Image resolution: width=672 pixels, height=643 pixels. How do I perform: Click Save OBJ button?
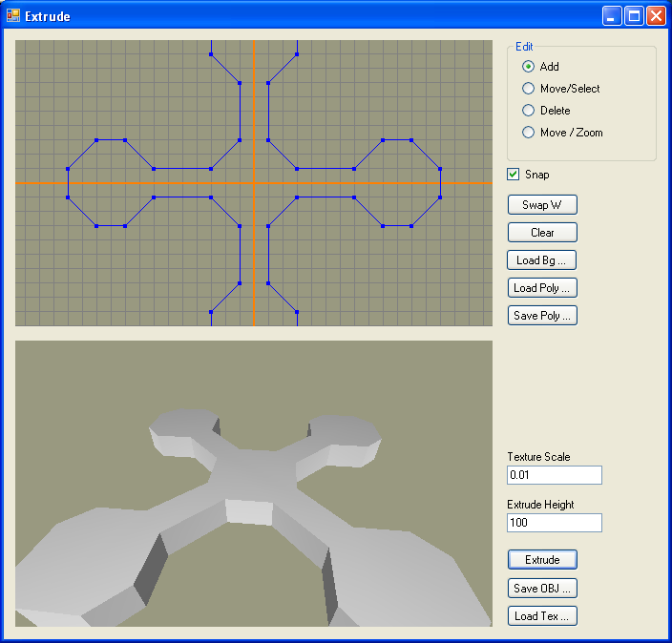542,588
